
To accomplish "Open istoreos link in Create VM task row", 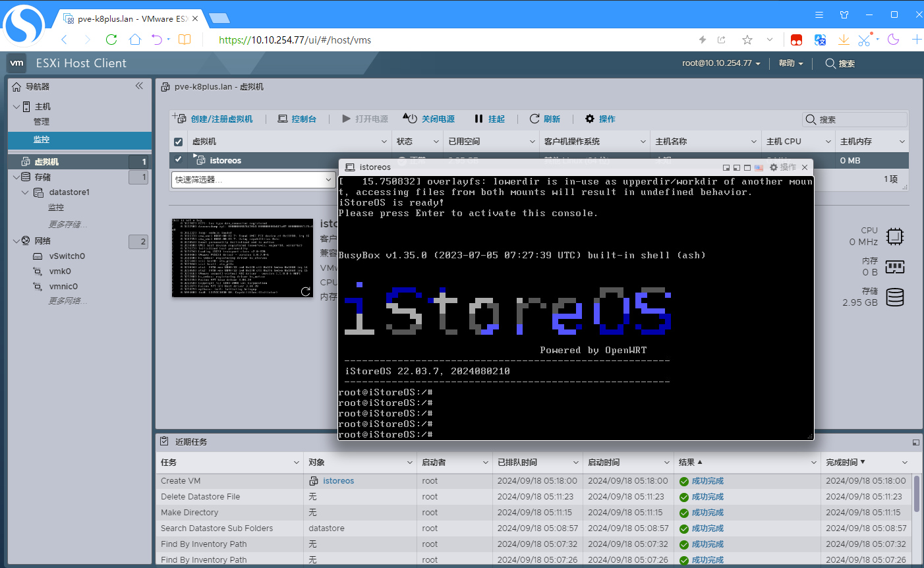I will pyautogui.click(x=338, y=481).
